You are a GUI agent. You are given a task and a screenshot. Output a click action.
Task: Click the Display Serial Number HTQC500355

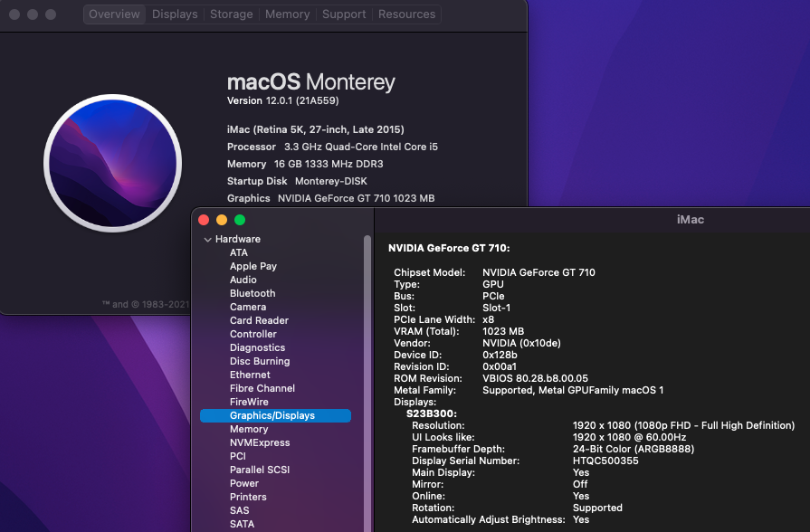[605, 461]
